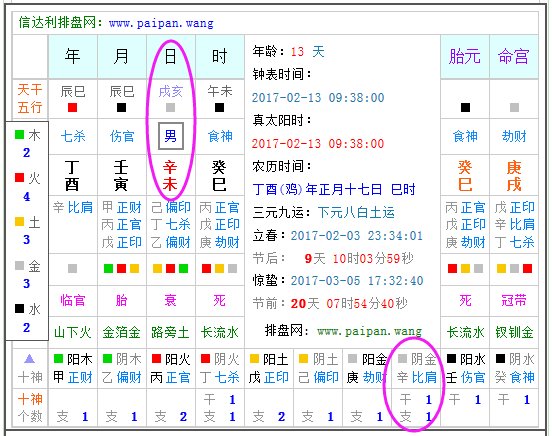Click 金箔金 in the month column

pos(121,332)
